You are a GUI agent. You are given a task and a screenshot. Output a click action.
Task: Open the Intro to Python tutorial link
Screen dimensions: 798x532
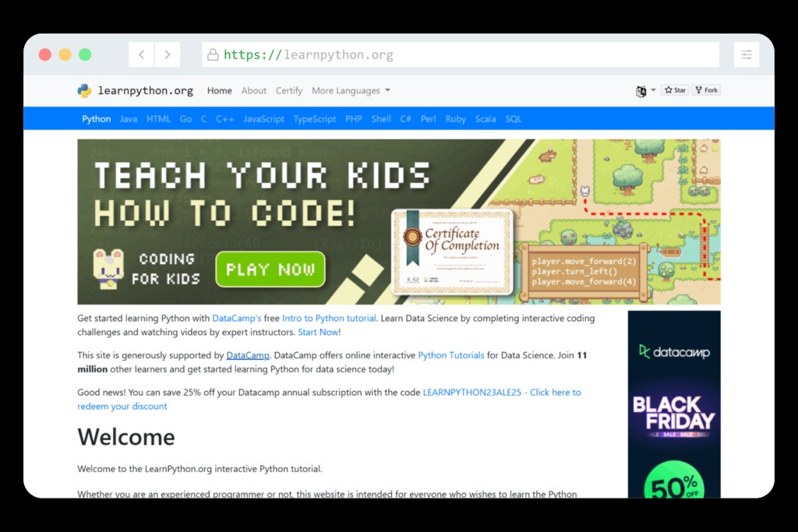tap(330, 319)
